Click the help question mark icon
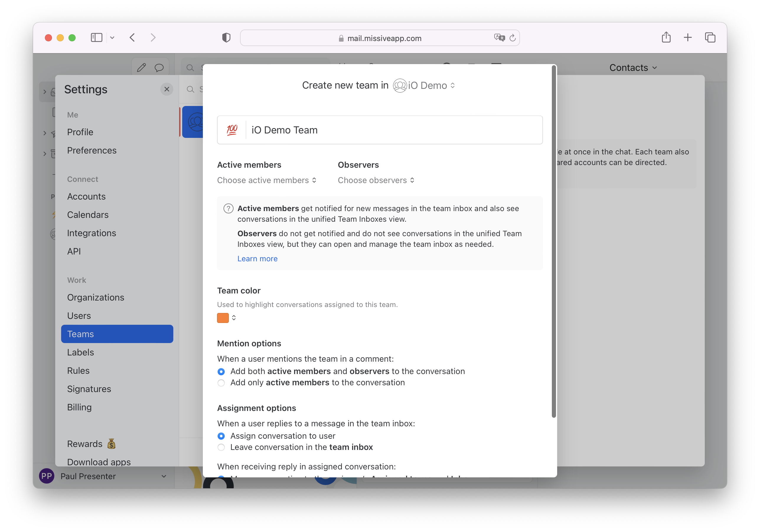Viewport: 760px width, 532px height. (x=229, y=208)
